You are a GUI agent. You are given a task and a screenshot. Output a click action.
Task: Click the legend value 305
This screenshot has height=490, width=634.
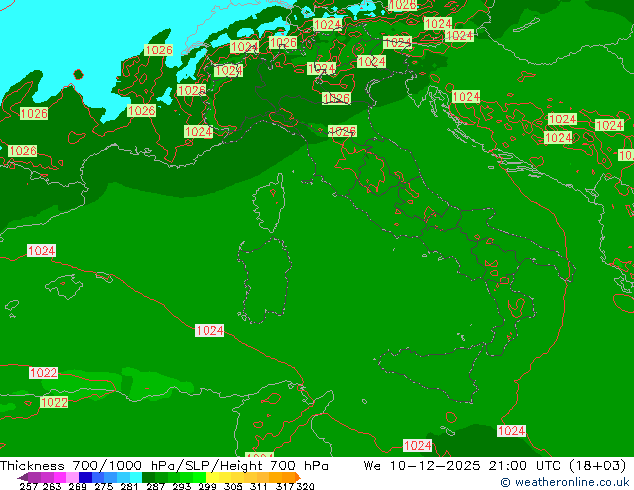pyautogui.click(x=233, y=486)
